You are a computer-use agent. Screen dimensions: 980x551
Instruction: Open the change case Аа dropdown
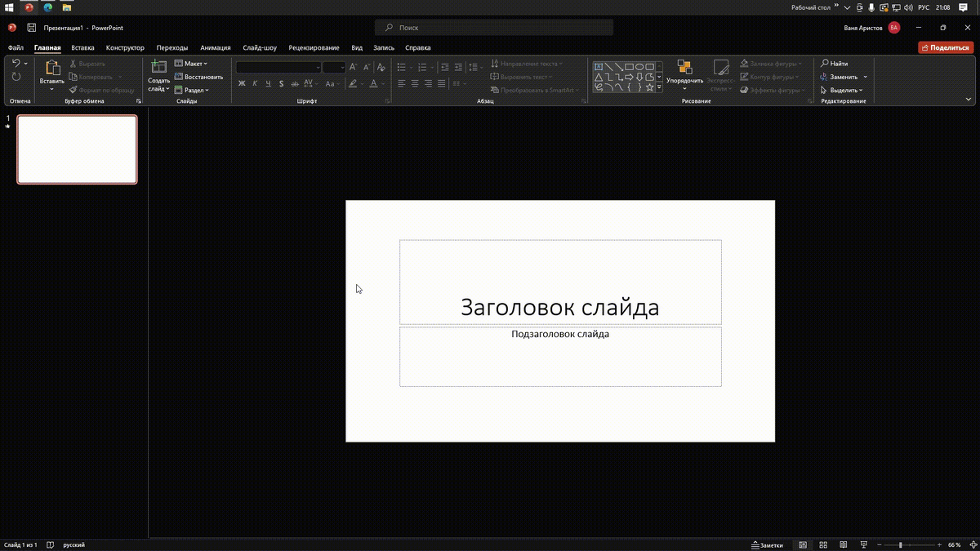pos(332,83)
